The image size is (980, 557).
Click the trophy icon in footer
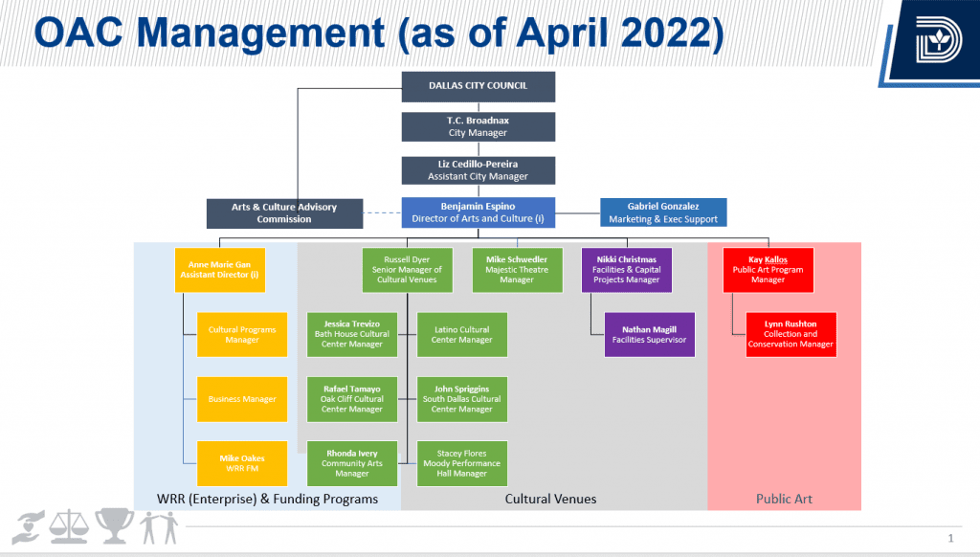point(114,525)
